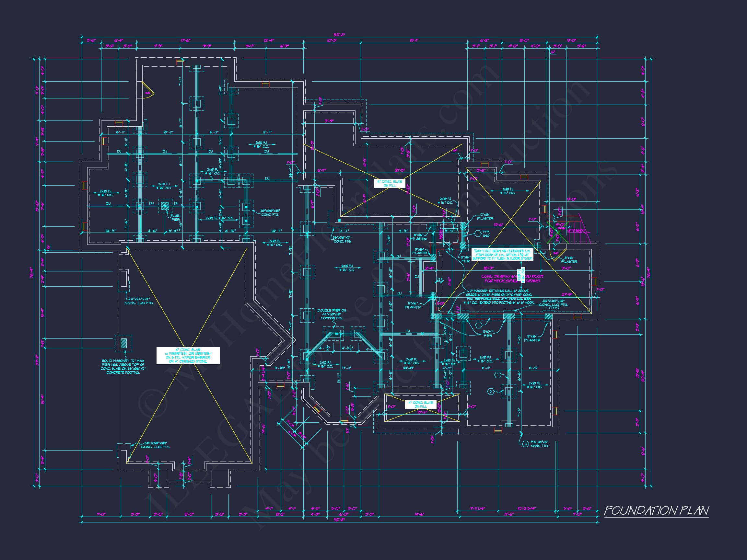
Task: Select the 15'-10" vertical dimension
Action: [x=37, y=206]
